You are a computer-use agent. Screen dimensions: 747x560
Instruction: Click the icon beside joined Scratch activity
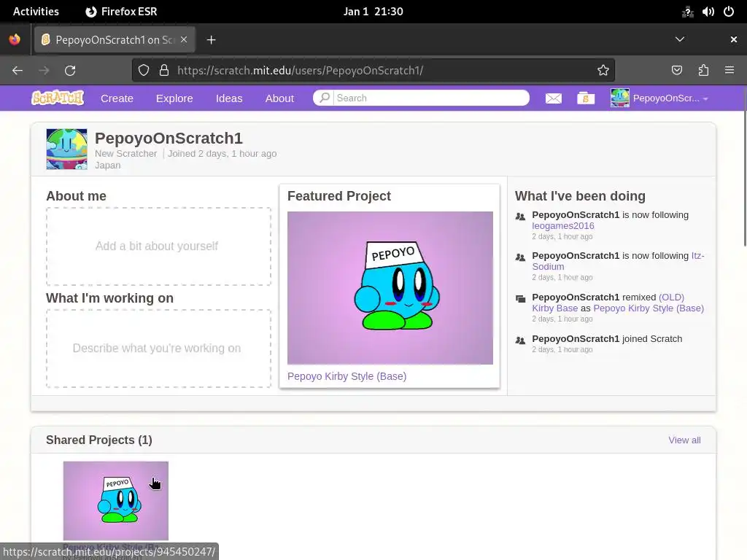point(520,341)
